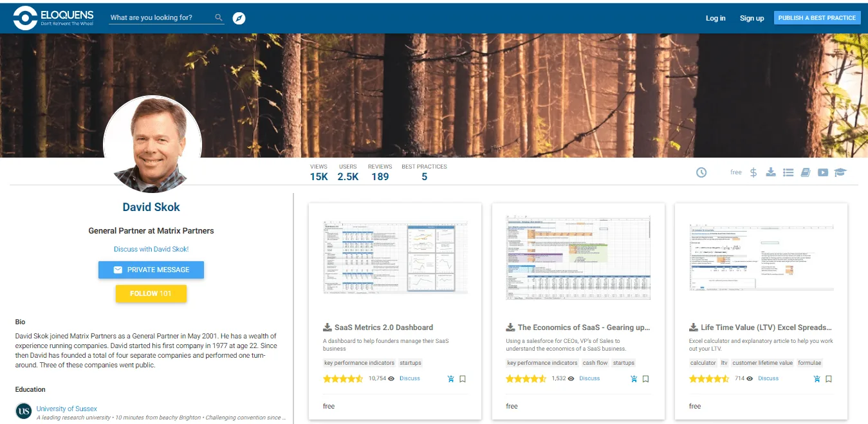Click the Sign up link
The width and height of the screenshot is (868, 424).
752,18
